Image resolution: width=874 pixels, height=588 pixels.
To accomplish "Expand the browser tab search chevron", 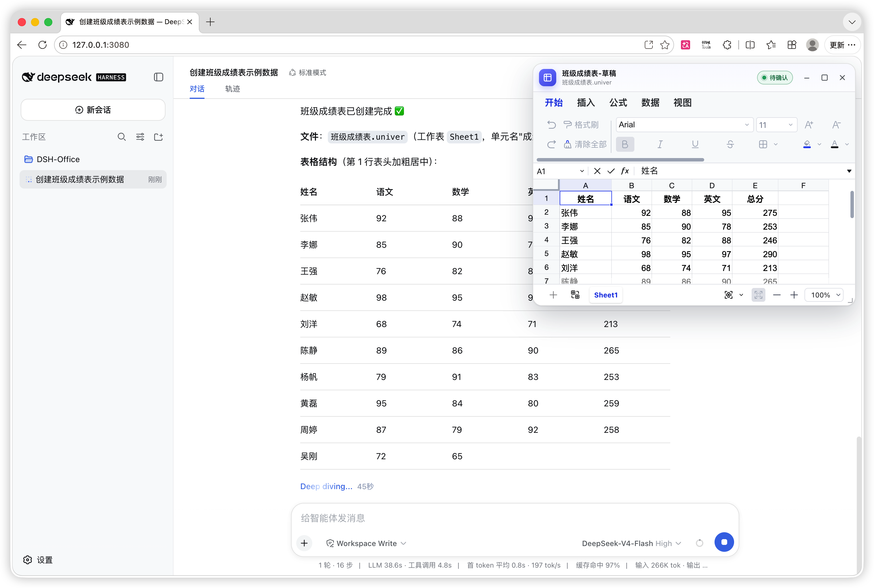I will [852, 22].
